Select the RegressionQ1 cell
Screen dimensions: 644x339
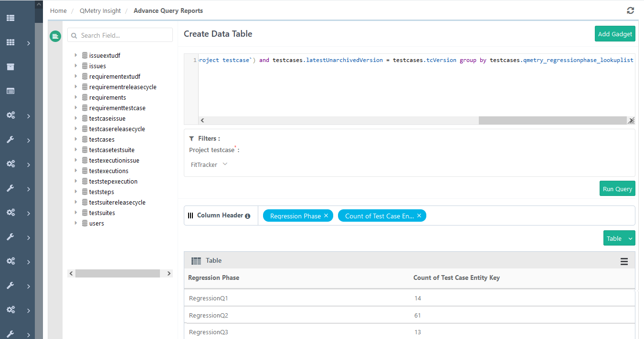209,298
